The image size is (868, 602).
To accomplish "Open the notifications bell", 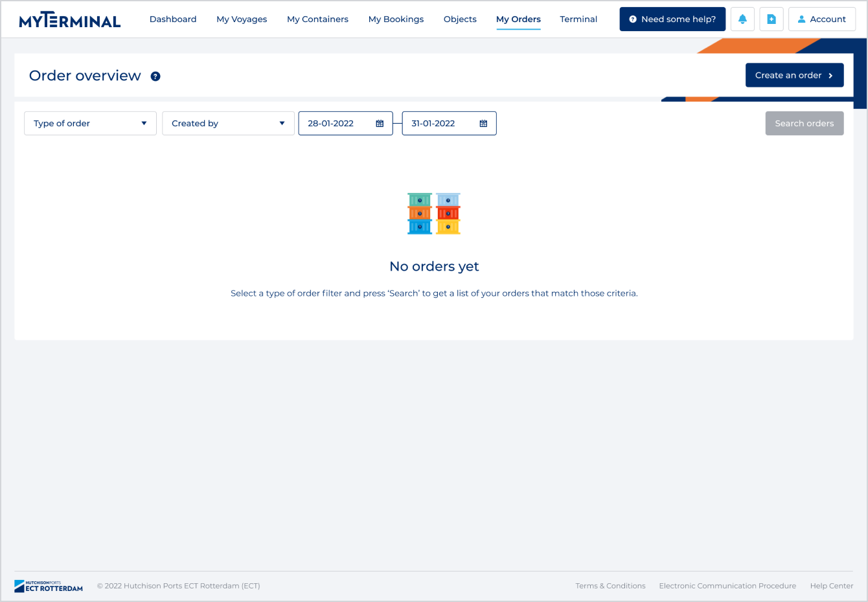I will 742,19.
